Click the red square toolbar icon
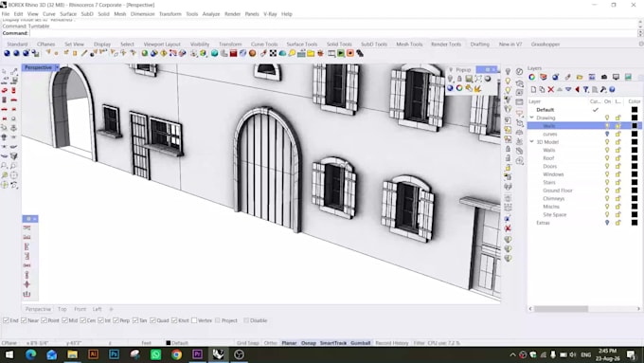644x363 pixels. pyautogui.click(x=233, y=53)
